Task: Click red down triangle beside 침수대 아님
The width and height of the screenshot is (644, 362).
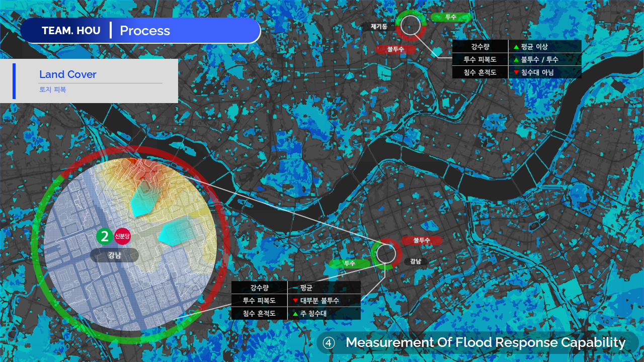Action: pyautogui.click(x=516, y=72)
